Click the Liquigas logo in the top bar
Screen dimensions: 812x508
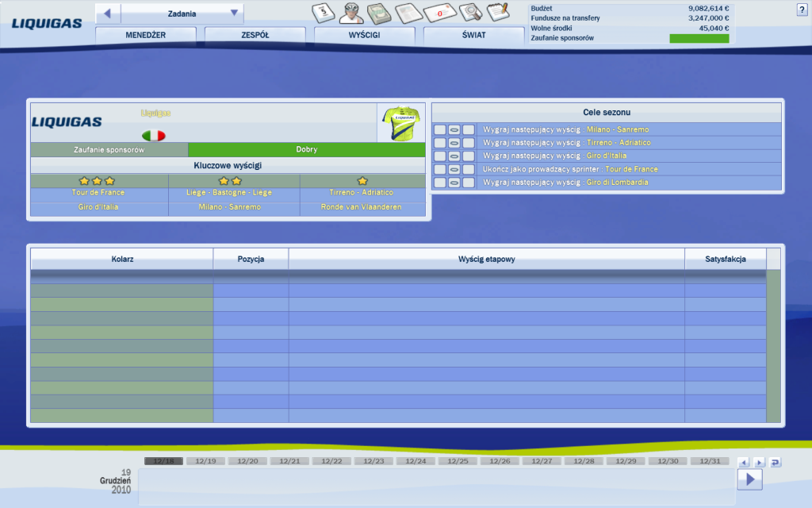[x=47, y=23]
